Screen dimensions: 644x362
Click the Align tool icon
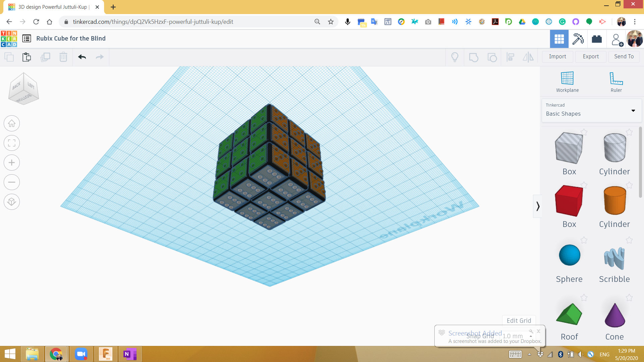click(510, 57)
